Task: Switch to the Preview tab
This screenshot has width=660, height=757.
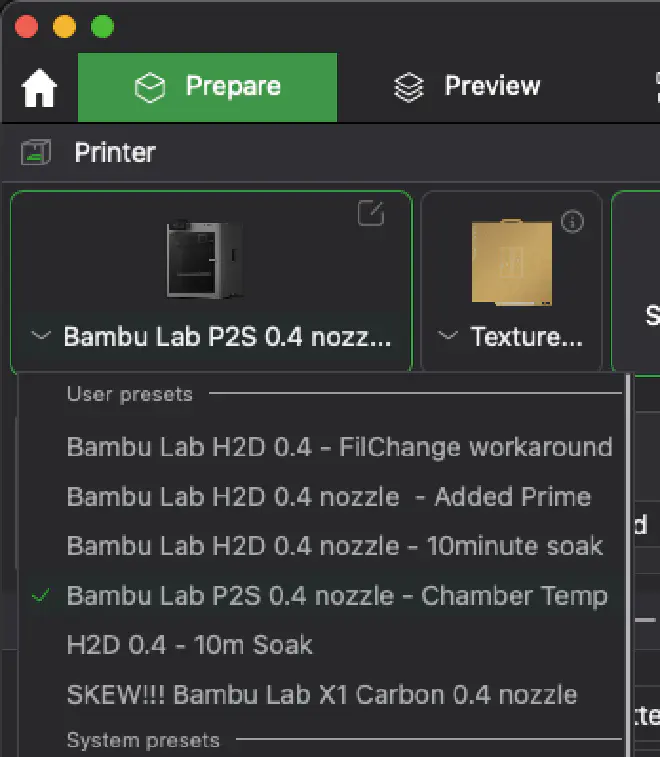Action: (x=467, y=87)
